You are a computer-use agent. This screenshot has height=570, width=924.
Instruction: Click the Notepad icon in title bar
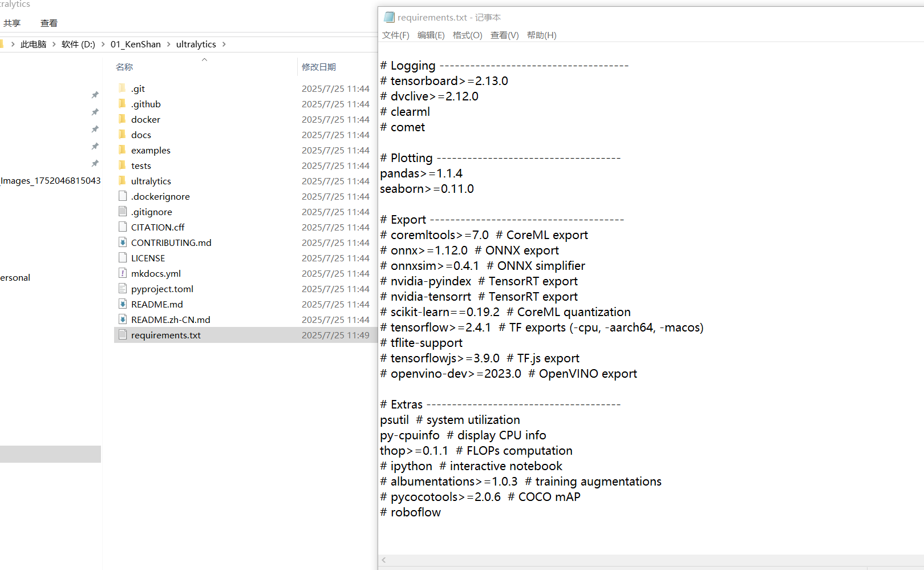pos(389,18)
